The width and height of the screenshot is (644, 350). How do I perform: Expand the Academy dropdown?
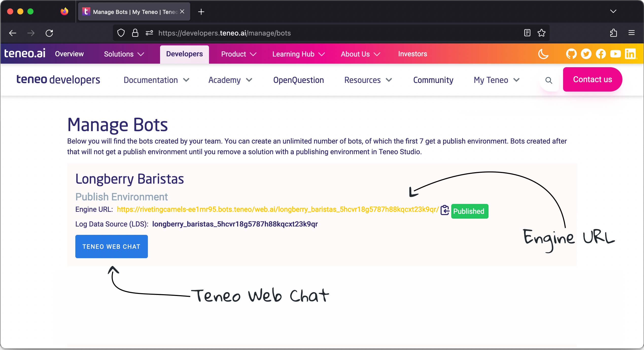click(x=230, y=80)
